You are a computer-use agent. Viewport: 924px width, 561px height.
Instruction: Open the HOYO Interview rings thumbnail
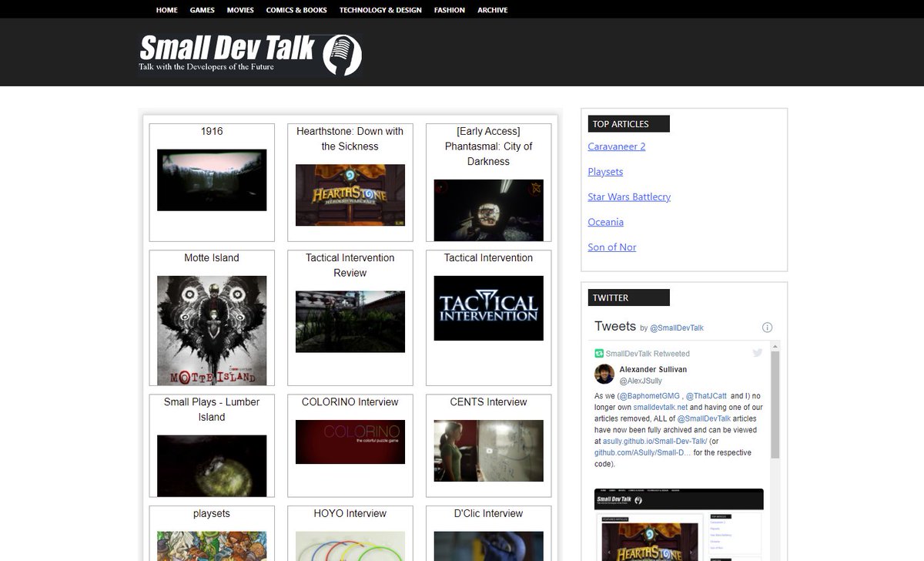(x=350, y=546)
